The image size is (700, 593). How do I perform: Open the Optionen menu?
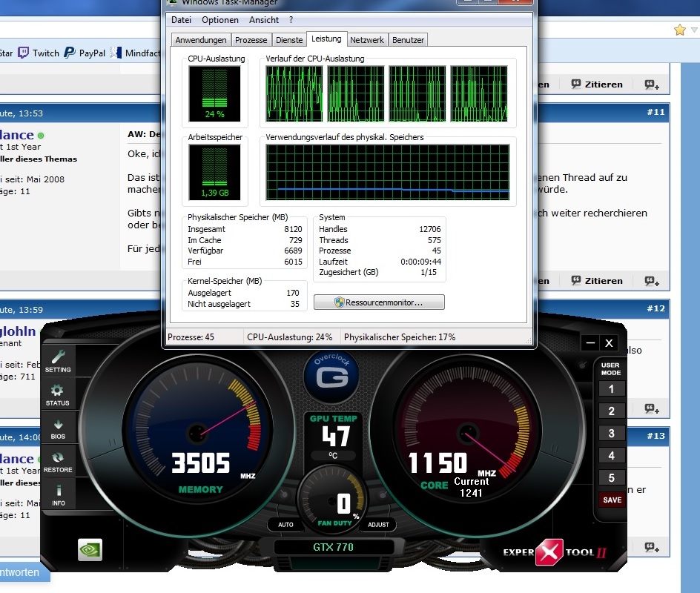[220, 20]
